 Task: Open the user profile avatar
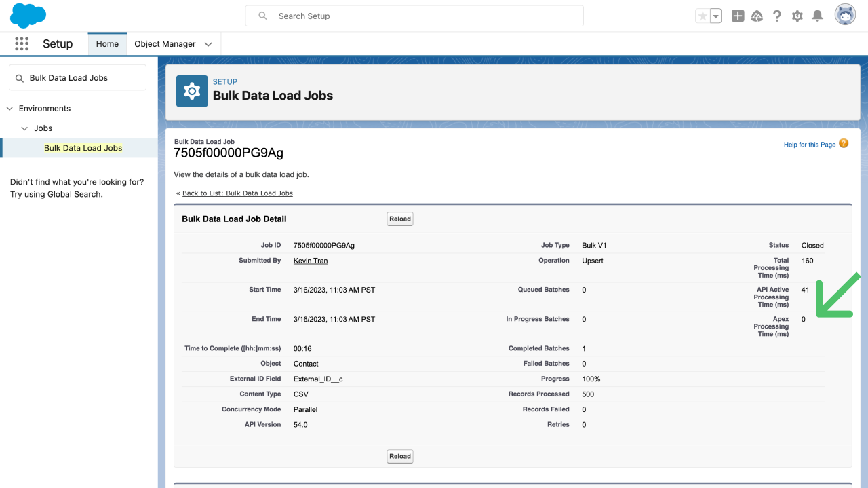[x=845, y=15]
